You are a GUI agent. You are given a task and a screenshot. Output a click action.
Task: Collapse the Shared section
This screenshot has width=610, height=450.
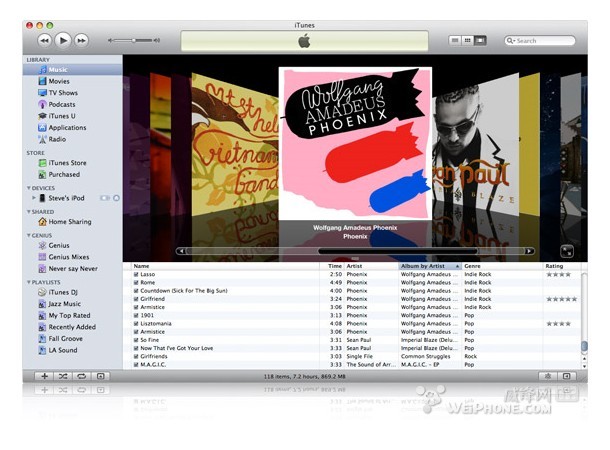[28, 212]
